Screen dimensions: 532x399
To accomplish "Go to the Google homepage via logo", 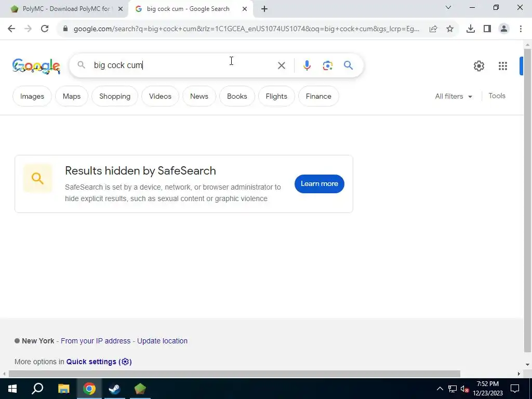I will (x=36, y=66).
